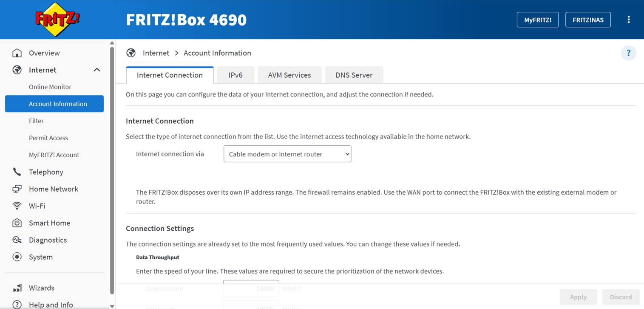Click the Downstream speed input field
This screenshot has width=644, height=309.
[251, 289]
